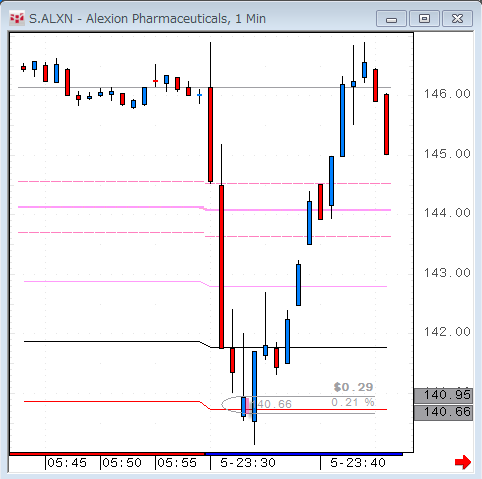Click the red scroll-right arrow at bottom right

(x=463, y=462)
